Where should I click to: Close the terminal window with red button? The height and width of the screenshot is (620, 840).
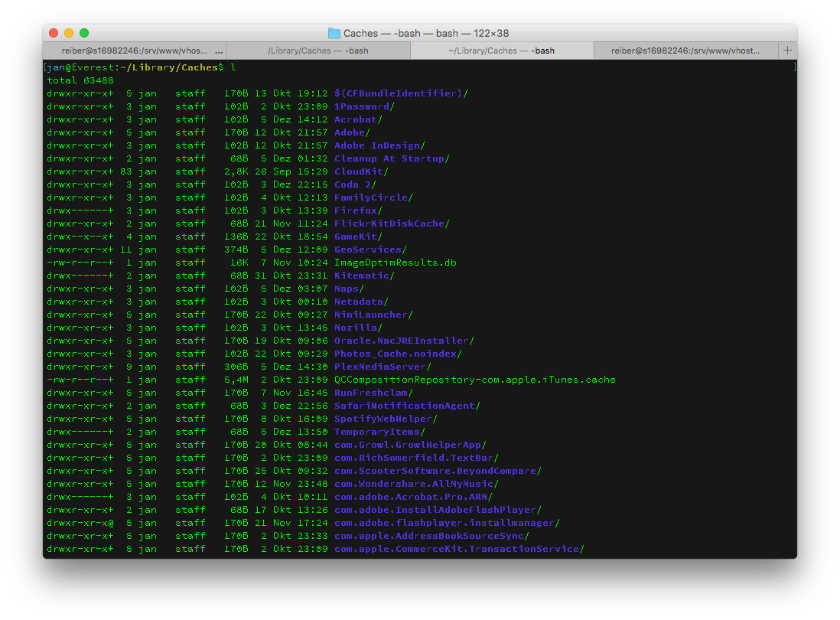tap(54, 33)
